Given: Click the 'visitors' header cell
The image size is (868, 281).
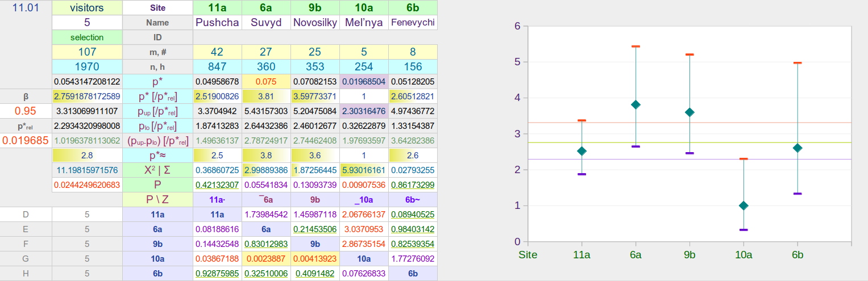Looking at the screenshot, I should [x=87, y=8].
